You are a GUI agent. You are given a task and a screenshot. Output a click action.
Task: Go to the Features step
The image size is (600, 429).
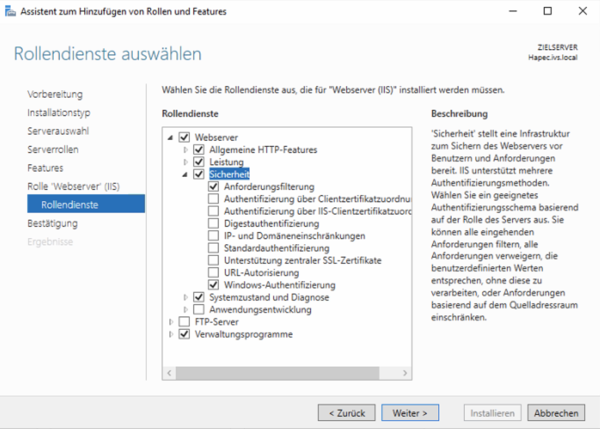(45, 168)
